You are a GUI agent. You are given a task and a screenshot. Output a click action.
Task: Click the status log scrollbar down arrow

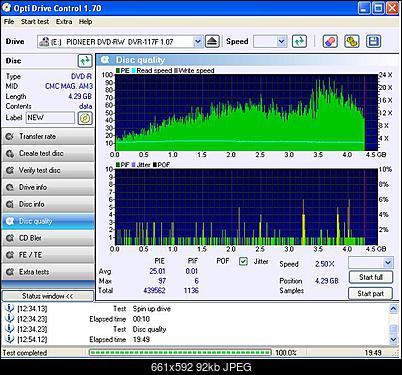[x=393, y=340]
